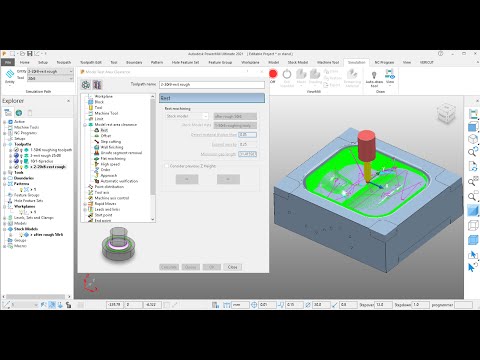Click the Exit ViewMill icon
Image resolution: width=480 pixels, height=360 pixels.
tap(287, 74)
